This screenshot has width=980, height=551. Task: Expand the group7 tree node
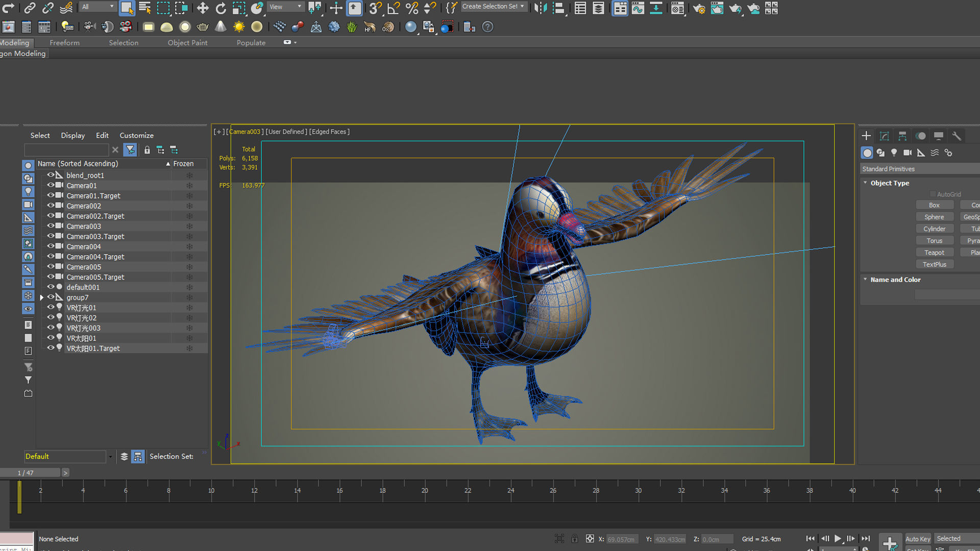[x=42, y=297]
